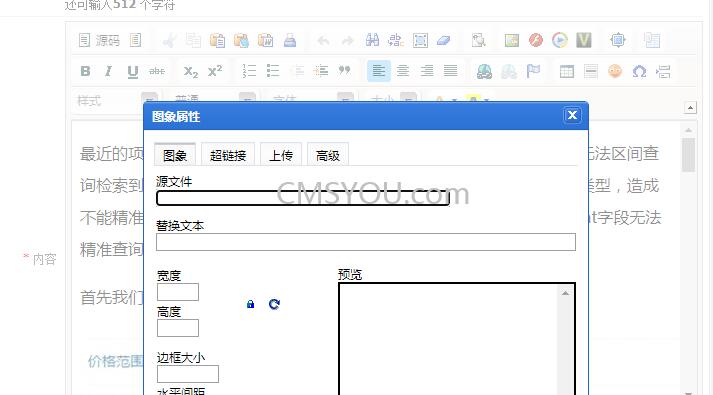Screen dimensions: 713x395
Task: Click the 边框大小 border size input
Action: pos(188,374)
